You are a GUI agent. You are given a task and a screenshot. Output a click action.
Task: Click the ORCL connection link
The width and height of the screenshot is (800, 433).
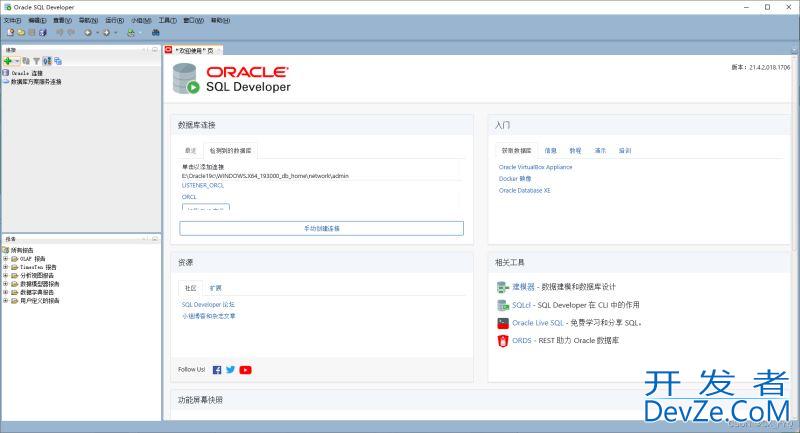[189, 197]
